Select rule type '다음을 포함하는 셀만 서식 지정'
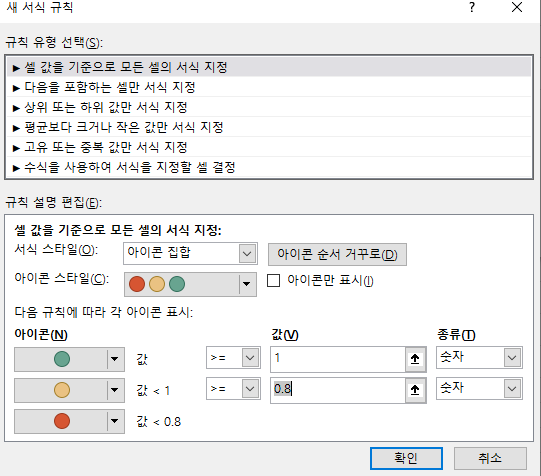Viewport: 541px width, 476px height. click(269, 87)
